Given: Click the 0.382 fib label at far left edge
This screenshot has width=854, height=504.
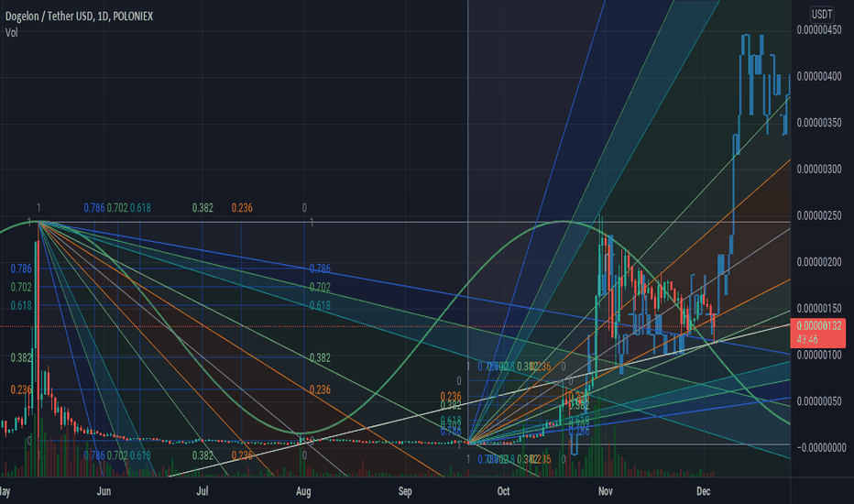Looking at the screenshot, I should [21, 358].
